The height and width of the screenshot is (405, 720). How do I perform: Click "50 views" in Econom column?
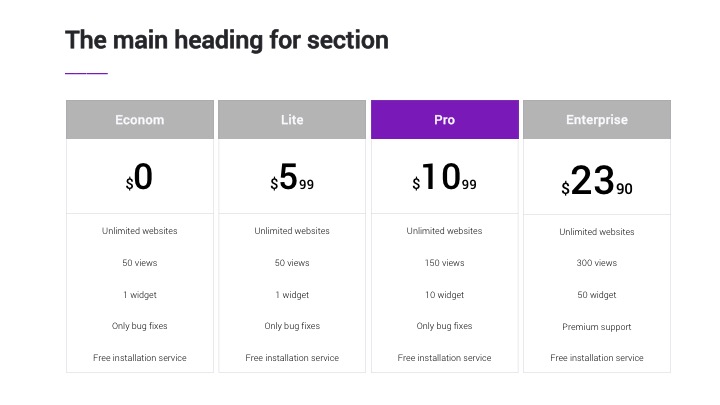pos(140,263)
